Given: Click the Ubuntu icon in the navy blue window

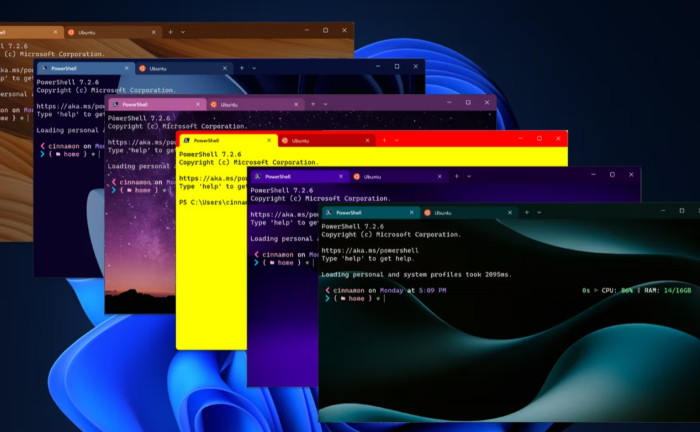Looking at the screenshot, I should point(142,68).
